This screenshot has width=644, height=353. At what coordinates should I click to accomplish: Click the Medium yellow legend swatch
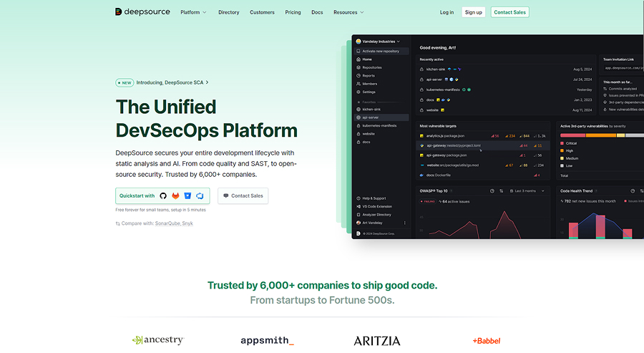coord(562,158)
